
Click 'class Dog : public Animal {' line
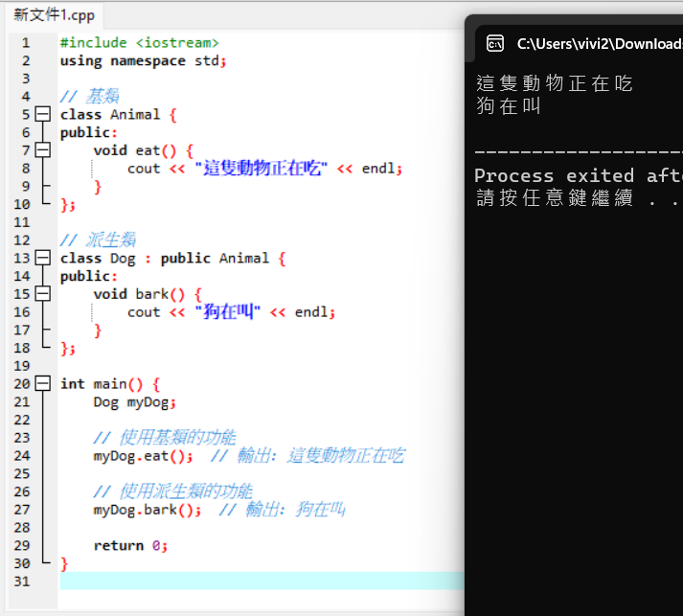pyautogui.click(x=173, y=259)
